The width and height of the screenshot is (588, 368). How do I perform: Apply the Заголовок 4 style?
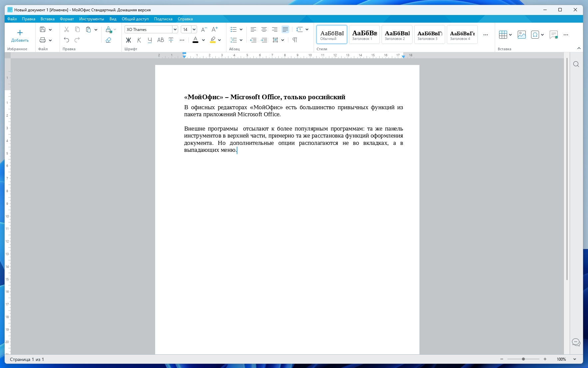462,34
